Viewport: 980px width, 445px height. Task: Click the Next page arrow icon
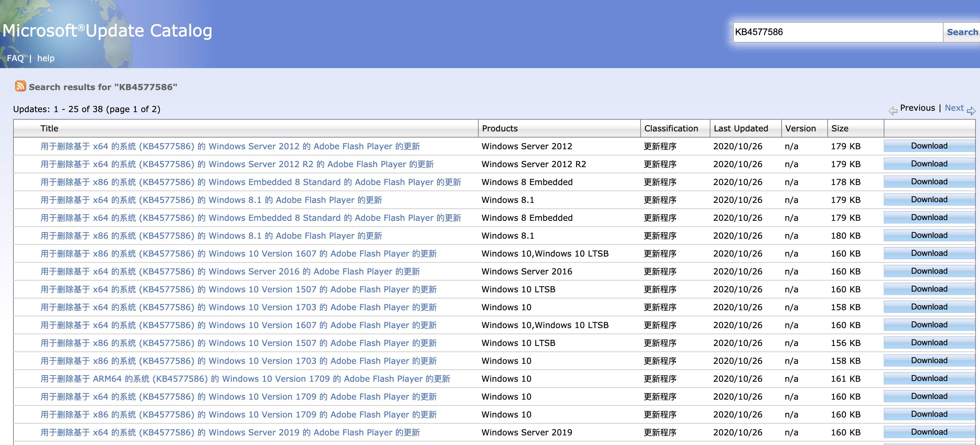971,111
